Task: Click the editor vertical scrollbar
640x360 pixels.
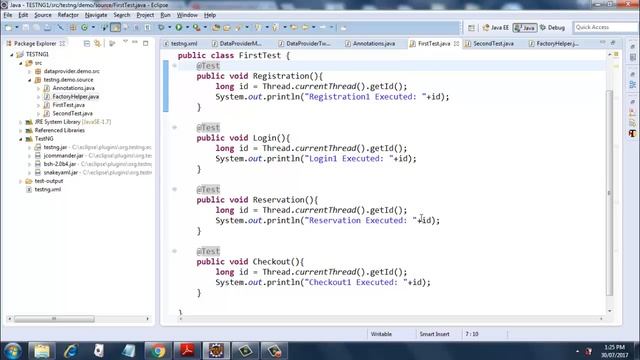Action: coord(610,193)
